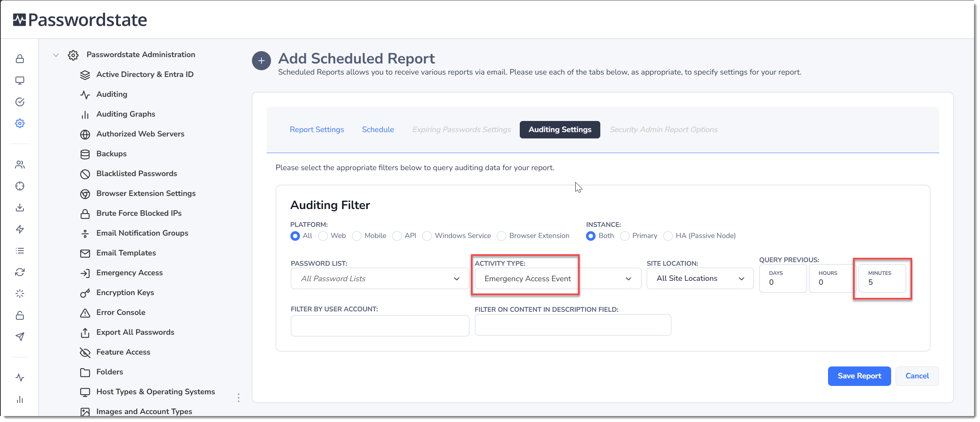
Task: Click the refresh arrows icon in the left rail
Action: point(20,272)
